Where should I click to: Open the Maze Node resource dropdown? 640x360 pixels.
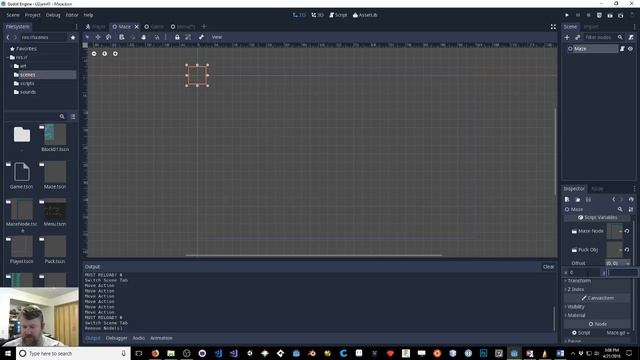[620, 231]
